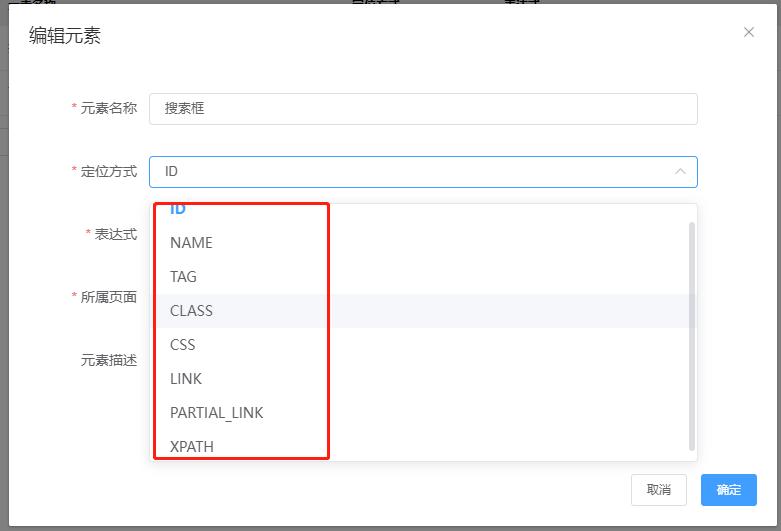Click the dropdown list scrollbar
This screenshot has width=781, height=531.
pyautogui.click(x=692, y=335)
